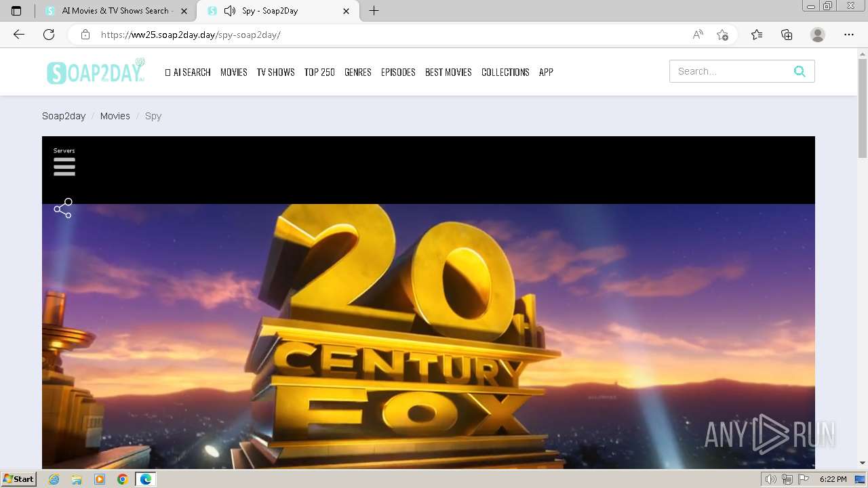868x488 pixels.
Task: Open the Edge Settings and more ellipsis menu
Action: point(849,35)
